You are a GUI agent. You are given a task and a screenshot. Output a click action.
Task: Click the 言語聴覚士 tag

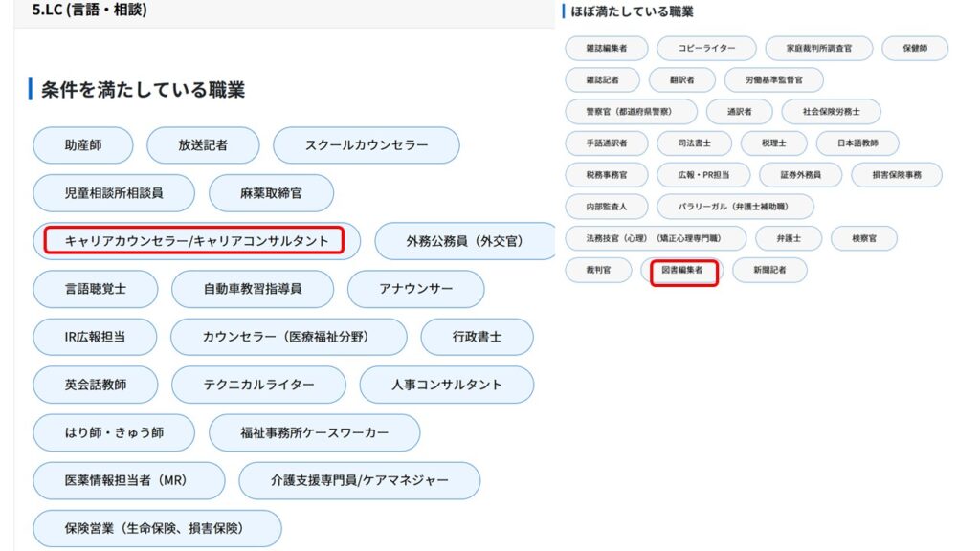(x=95, y=289)
